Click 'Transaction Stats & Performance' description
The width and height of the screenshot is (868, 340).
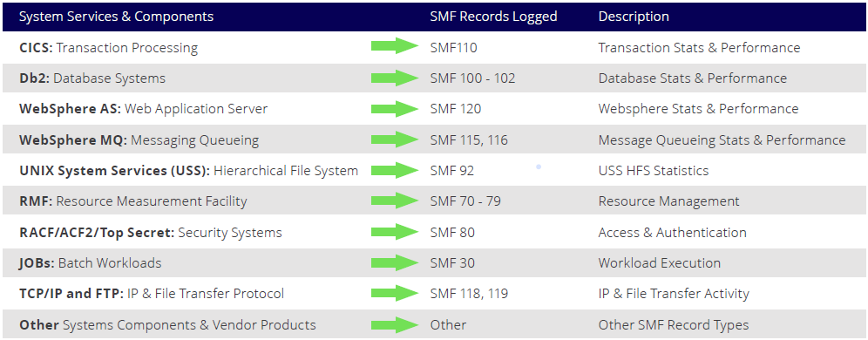point(699,48)
